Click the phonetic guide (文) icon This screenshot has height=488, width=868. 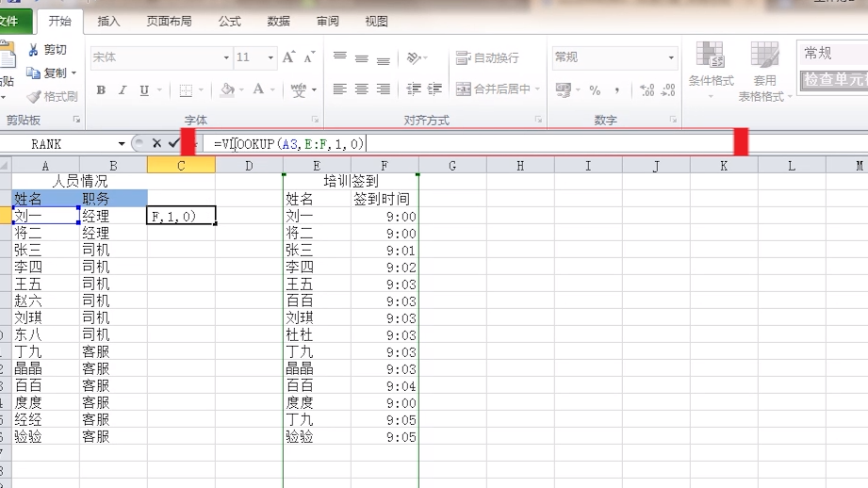[299, 90]
